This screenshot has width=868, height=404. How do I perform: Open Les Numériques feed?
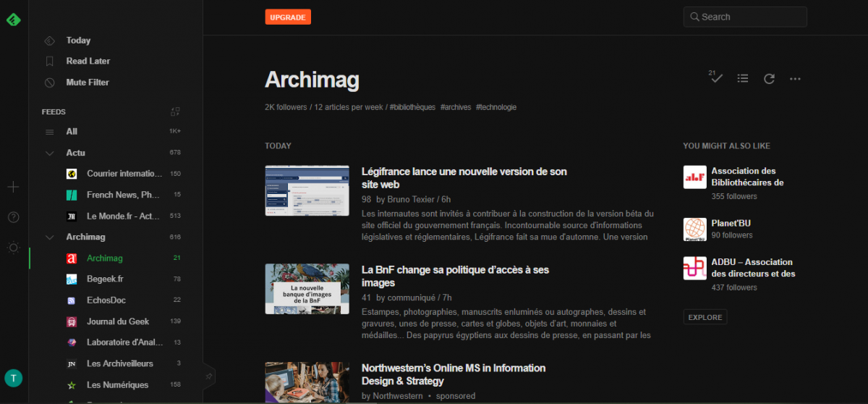(x=117, y=384)
